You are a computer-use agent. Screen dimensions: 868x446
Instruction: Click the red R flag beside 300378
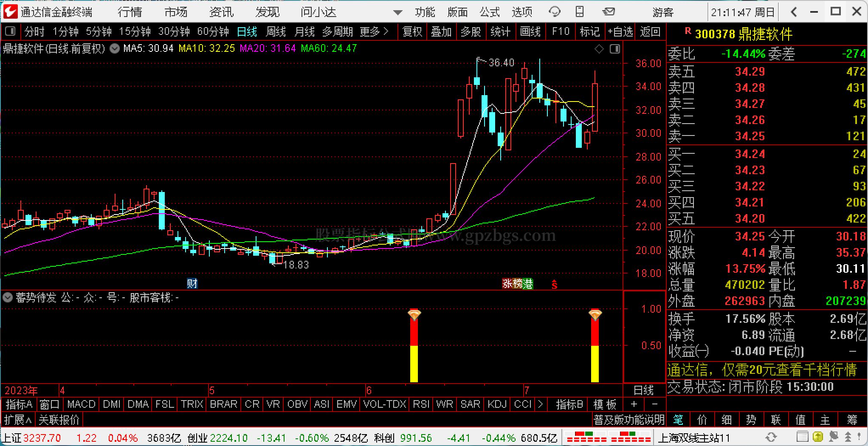(x=688, y=31)
